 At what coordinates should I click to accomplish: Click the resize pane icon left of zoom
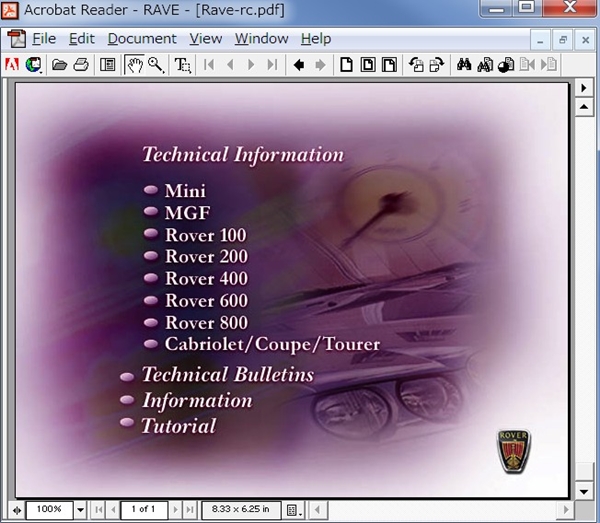tap(17, 510)
